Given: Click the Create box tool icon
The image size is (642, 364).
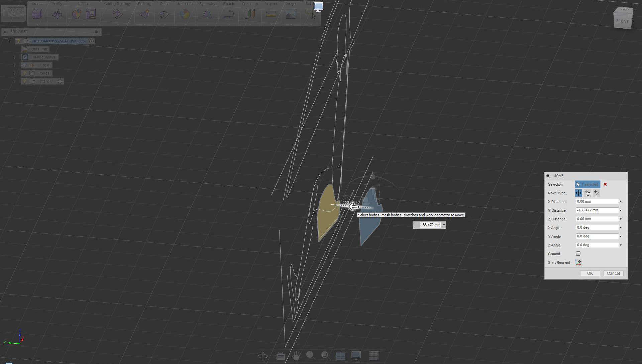Looking at the screenshot, I should pos(37,14).
